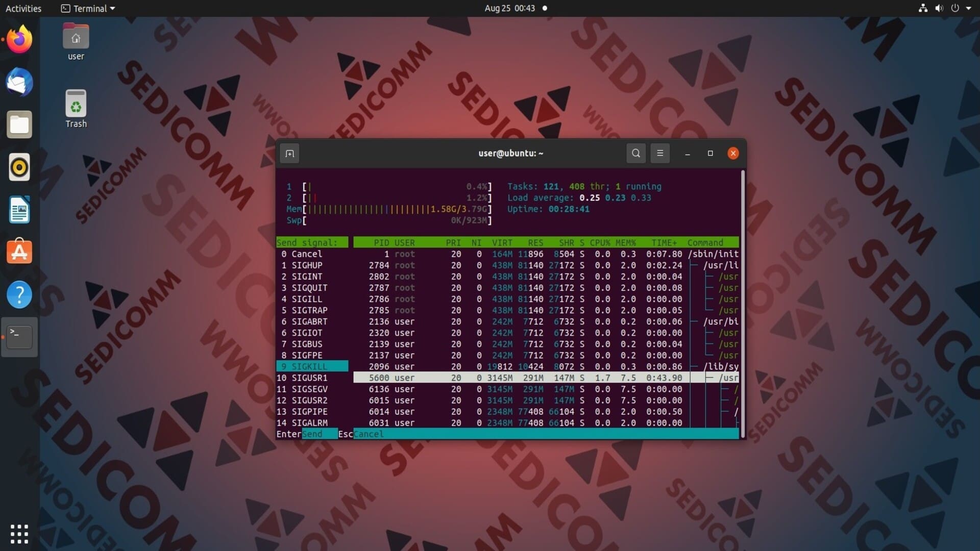Select 1 SIGHUP in the signal list
The height and width of the screenshot is (551, 980).
coord(312,265)
